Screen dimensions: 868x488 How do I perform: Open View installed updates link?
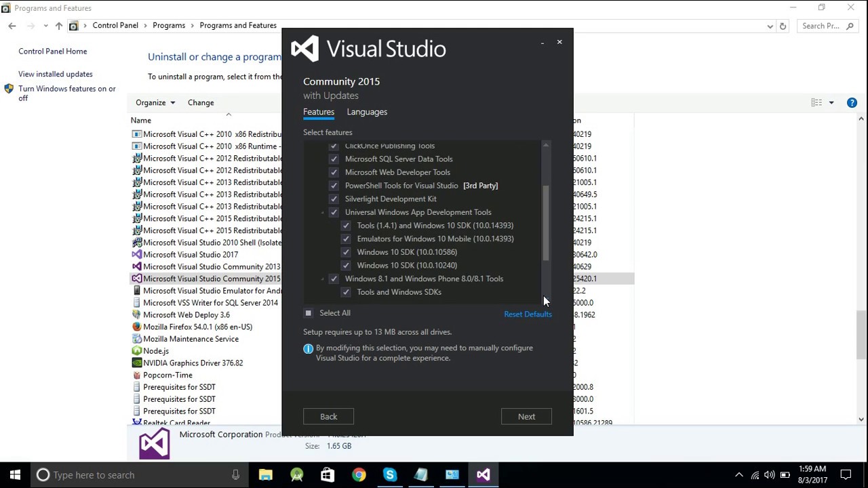56,75
